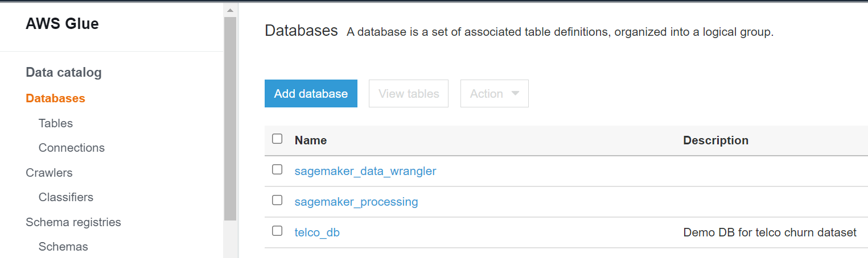Navigate to Crawlers in the sidebar

(49, 173)
